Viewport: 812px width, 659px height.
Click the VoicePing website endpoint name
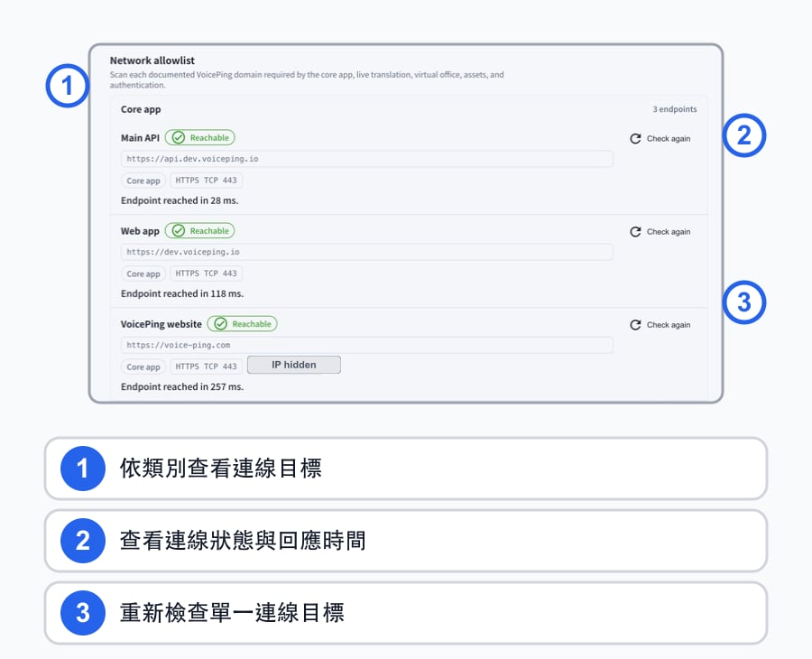coord(161,324)
